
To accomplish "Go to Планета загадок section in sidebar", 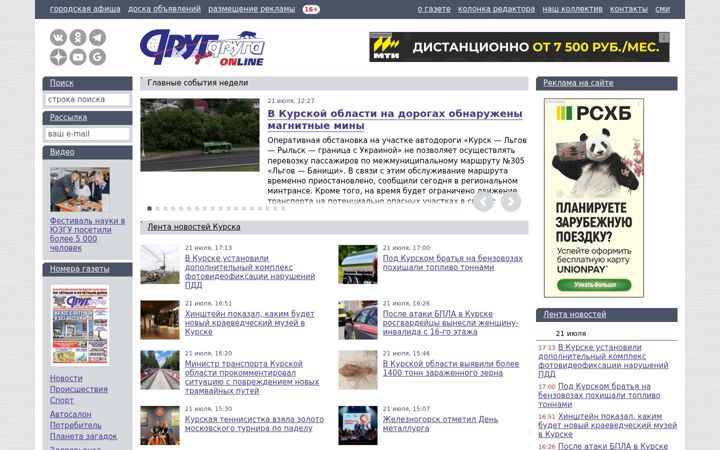I will coord(83,436).
